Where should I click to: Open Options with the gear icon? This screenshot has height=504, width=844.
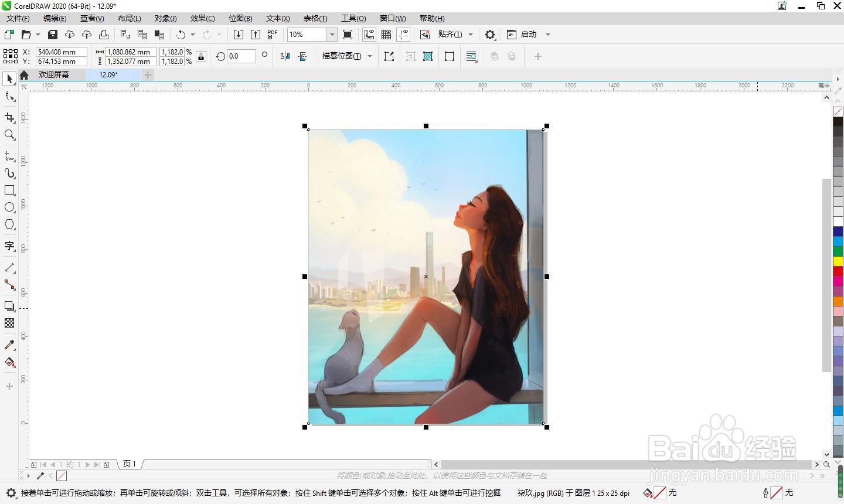pos(490,35)
